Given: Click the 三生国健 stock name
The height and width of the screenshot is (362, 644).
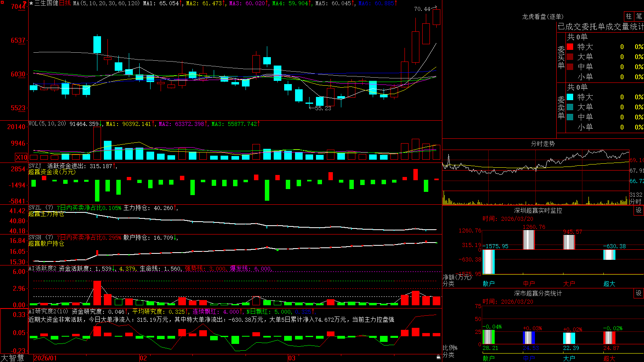Looking at the screenshot, I should click(46, 3).
